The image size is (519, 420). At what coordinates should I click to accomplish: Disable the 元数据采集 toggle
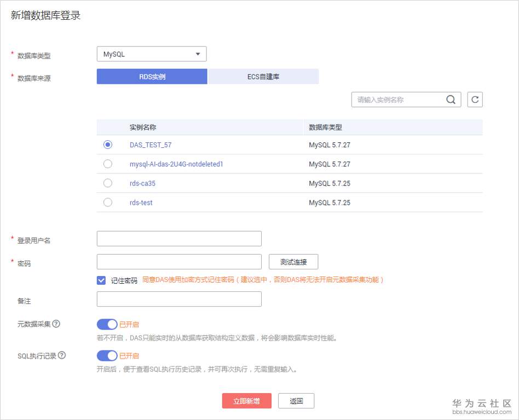click(x=107, y=324)
